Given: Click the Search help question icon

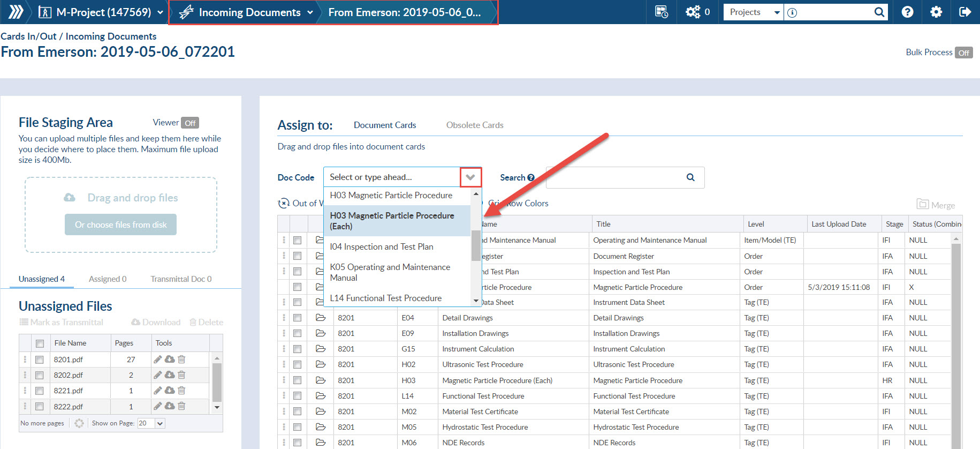Looking at the screenshot, I should pyautogui.click(x=531, y=177).
